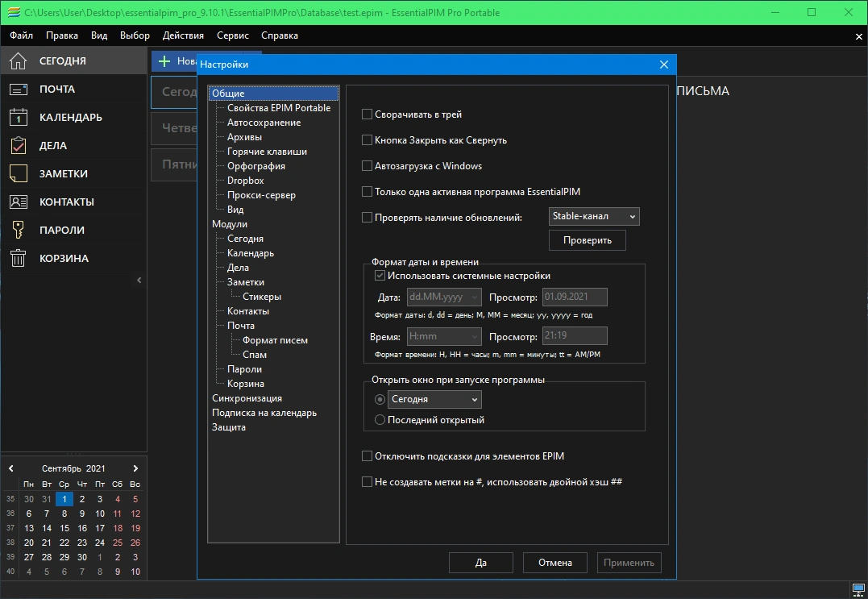Open the Stable-канал update channel dropdown
868x599 pixels.
click(594, 216)
